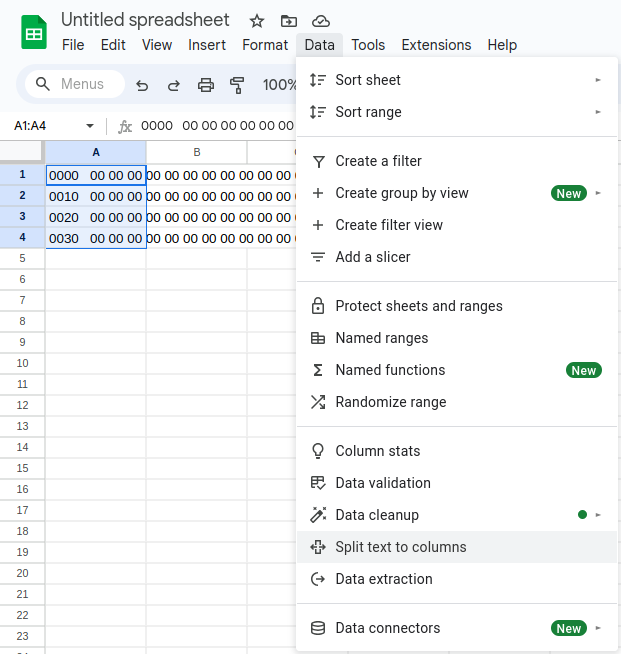621x654 pixels.
Task: Expand the Data cleanup submenu arrow
Action: pos(598,515)
